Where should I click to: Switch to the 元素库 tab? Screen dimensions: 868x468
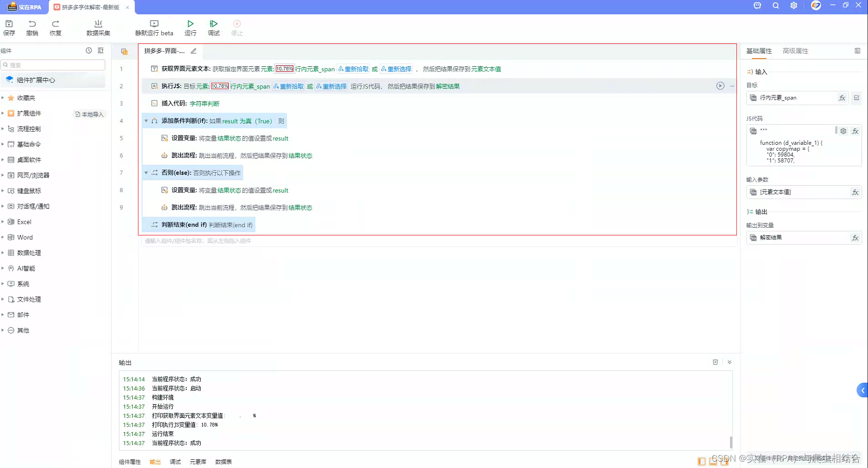point(197,461)
